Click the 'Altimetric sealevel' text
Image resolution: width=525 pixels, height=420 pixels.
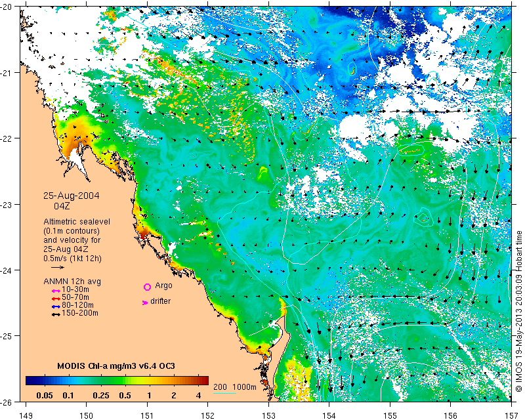coord(77,222)
